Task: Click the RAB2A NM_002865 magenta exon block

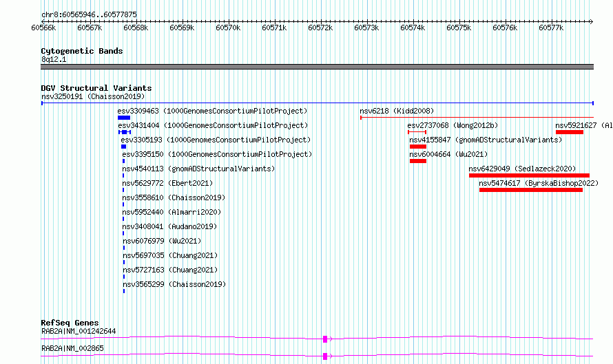Action: point(325,356)
